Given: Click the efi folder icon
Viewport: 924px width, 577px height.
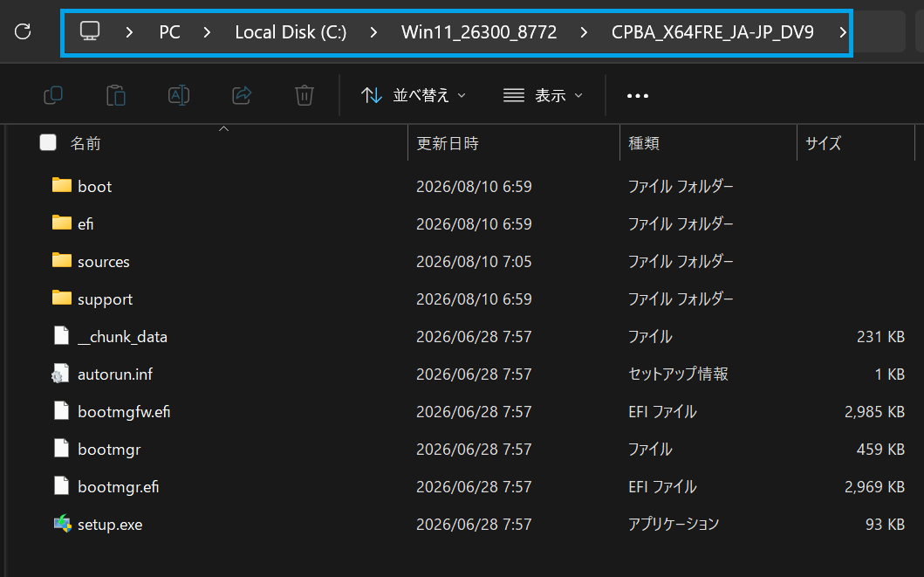Looking at the screenshot, I should point(62,223).
